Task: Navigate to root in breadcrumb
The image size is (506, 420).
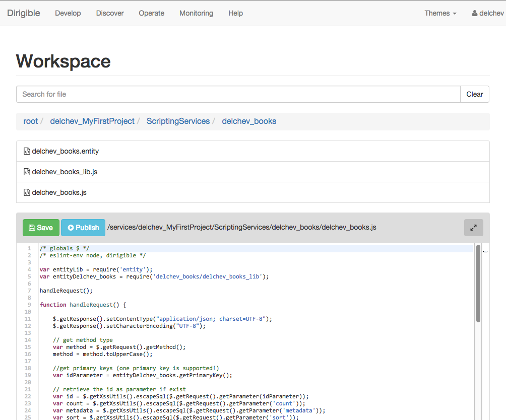Action: tap(31, 121)
